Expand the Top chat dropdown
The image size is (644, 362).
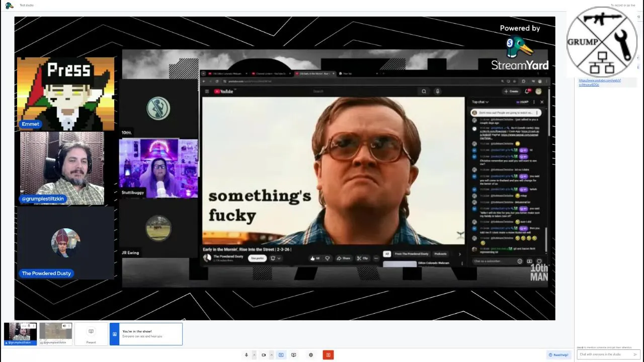(480, 102)
